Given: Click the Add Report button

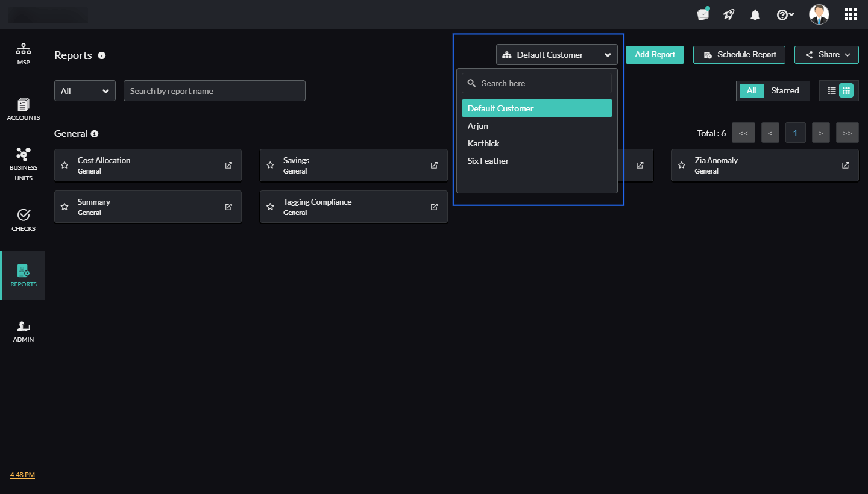Looking at the screenshot, I should pyautogui.click(x=655, y=55).
